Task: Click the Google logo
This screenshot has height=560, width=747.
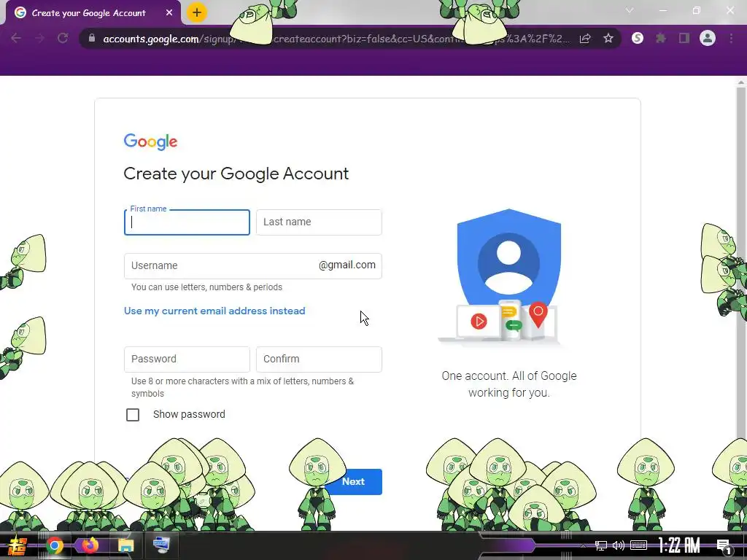Action: click(150, 141)
